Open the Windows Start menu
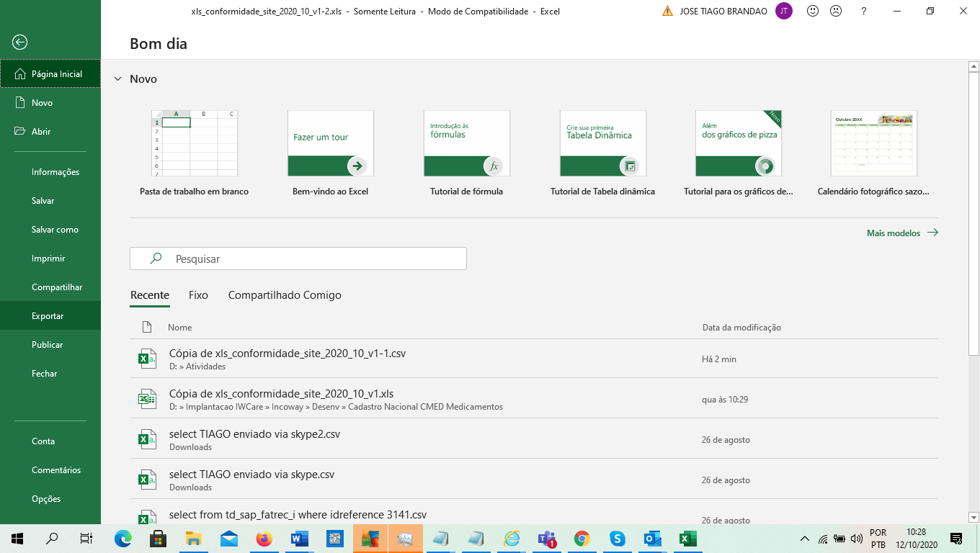980x553 pixels. [x=17, y=539]
